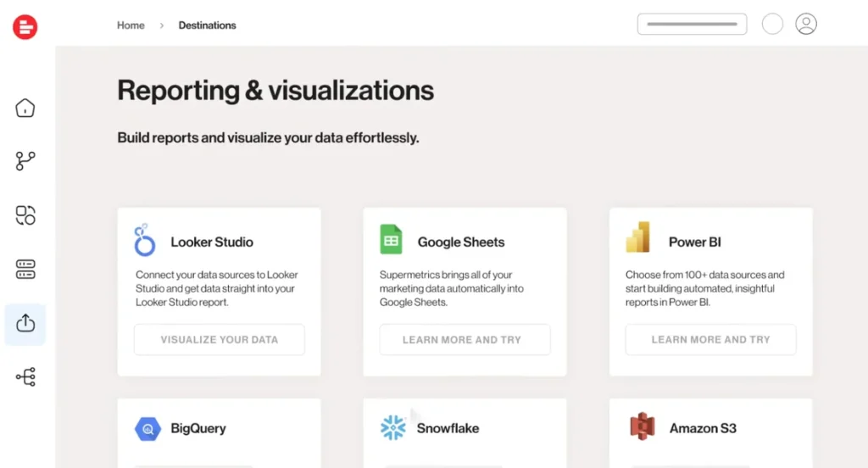Click Learn More and Try for Power BI

pos(711,339)
